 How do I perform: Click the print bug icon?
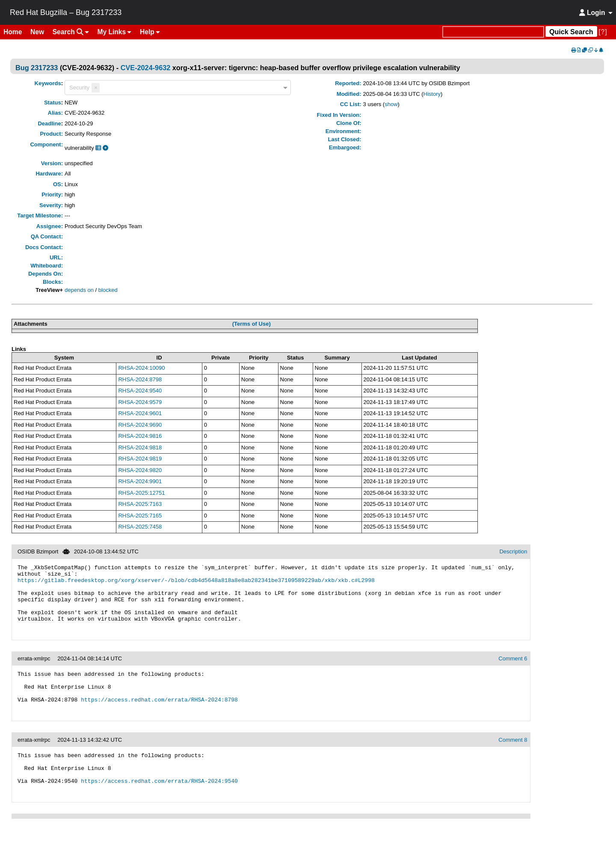pyautogui.click(x=574, y=50)
